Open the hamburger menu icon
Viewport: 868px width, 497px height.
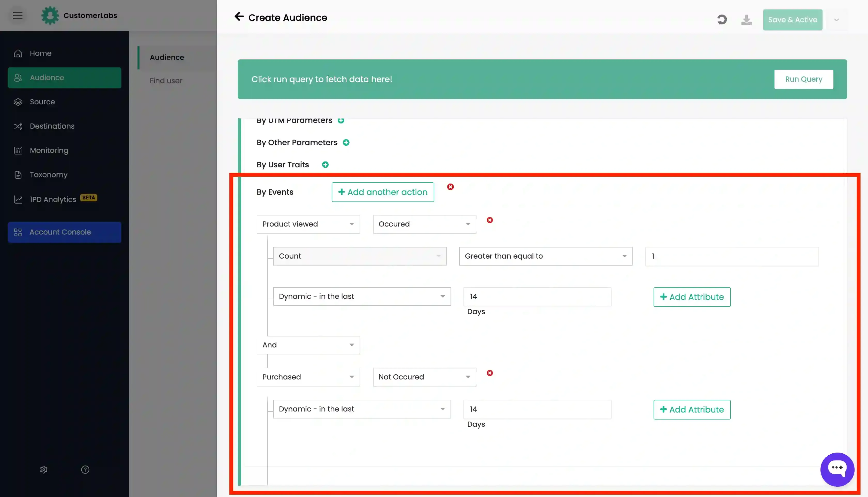coord(17,15)
